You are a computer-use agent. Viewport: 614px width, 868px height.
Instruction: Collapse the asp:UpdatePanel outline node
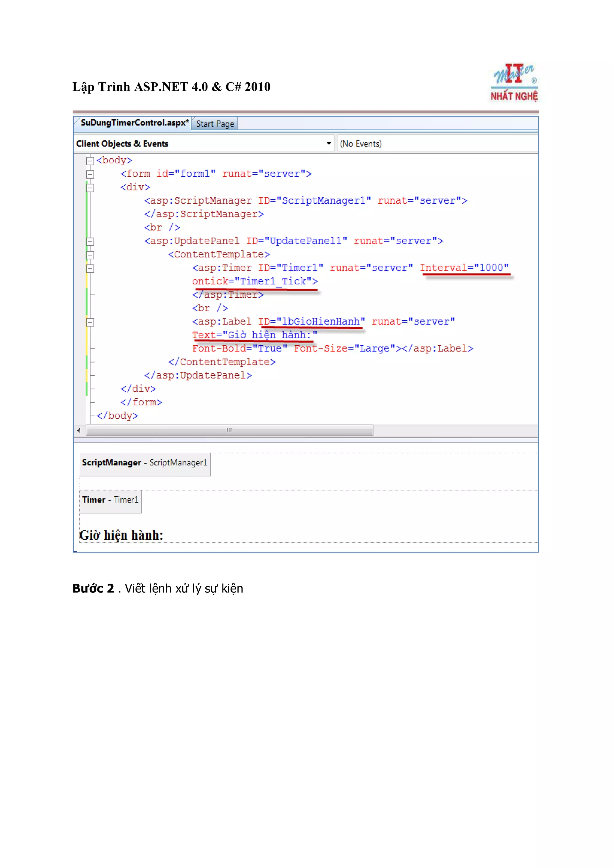(x=90, y=242)
